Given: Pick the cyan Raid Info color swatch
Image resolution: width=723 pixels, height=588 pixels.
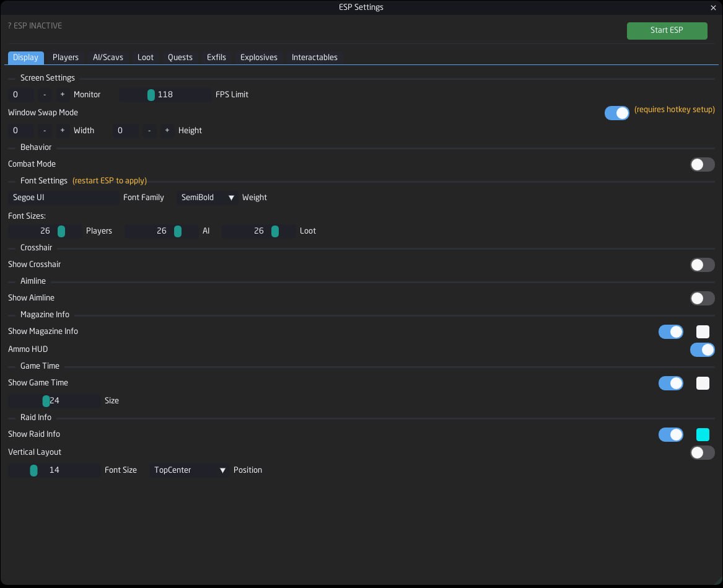Looking at the screenshot, I should click(x=703, y=434).
